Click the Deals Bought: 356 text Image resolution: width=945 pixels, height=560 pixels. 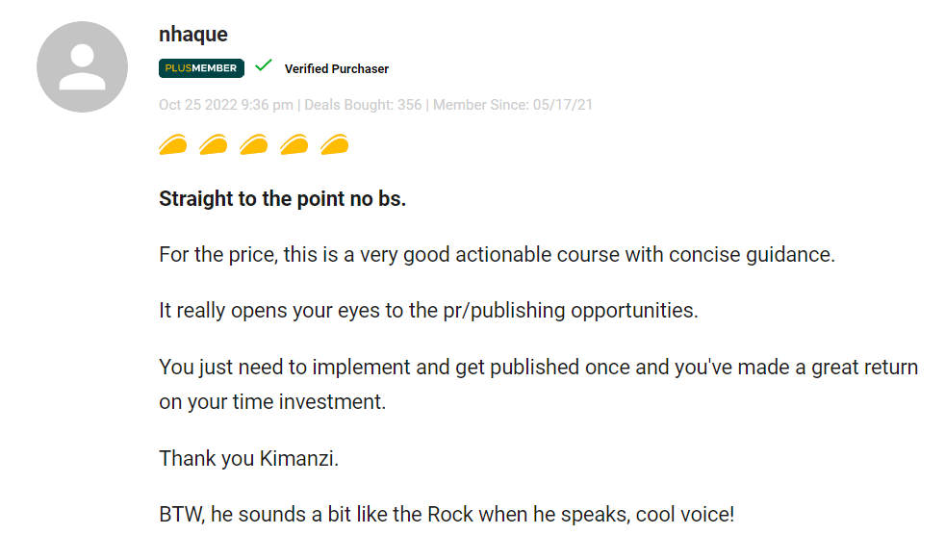point(363,105)
